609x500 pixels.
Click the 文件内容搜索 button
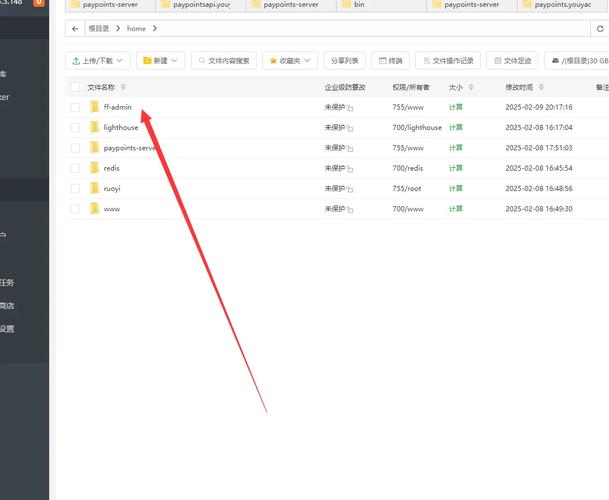pos(224,61)
